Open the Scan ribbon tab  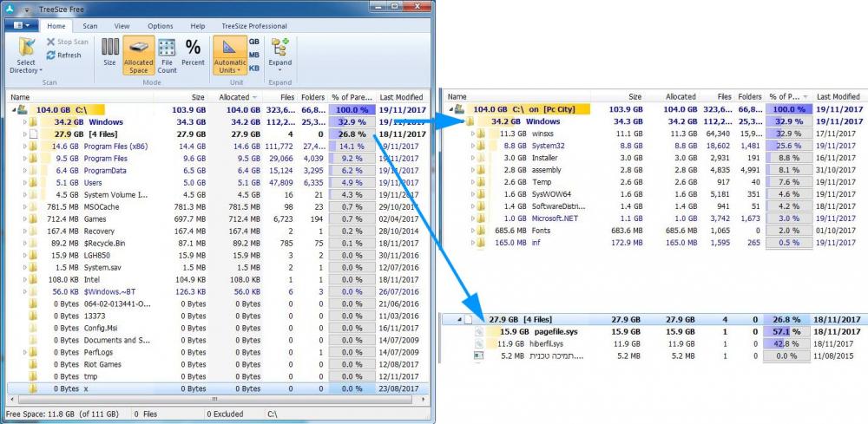pyautogui.click(x=89, y=27)
